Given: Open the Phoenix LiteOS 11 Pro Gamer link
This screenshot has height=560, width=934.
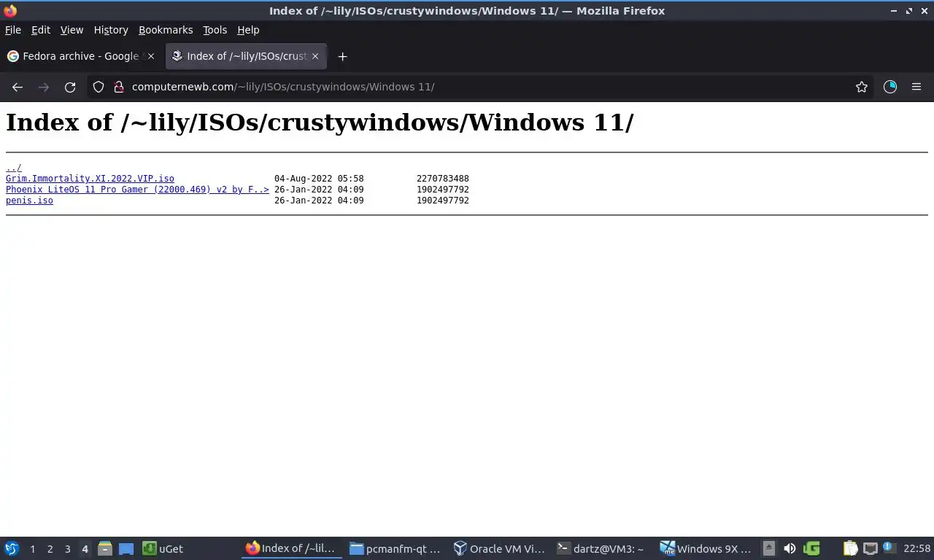Looking at the screenshot, I should pyautogui.click(x=137, y=190).
